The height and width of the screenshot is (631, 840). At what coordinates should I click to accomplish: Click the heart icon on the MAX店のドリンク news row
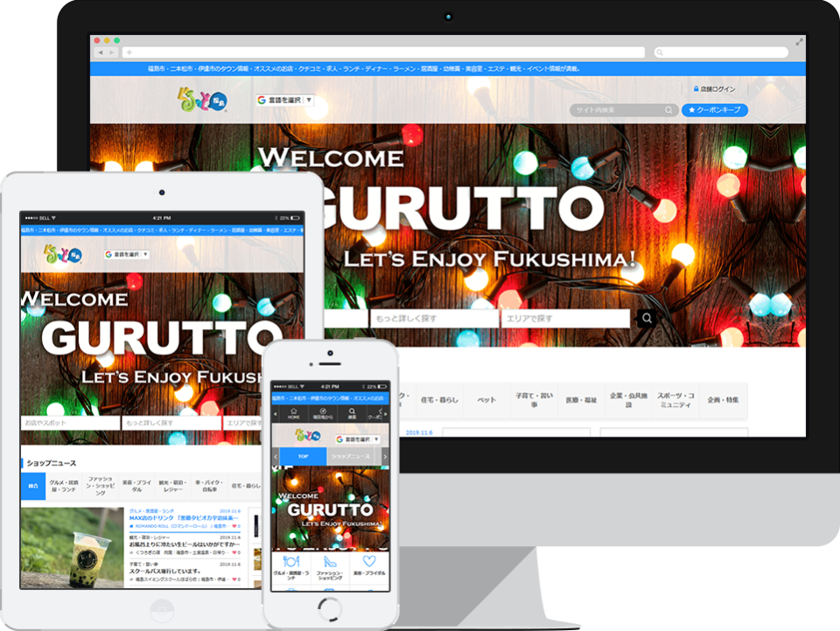tap(235, 527)
